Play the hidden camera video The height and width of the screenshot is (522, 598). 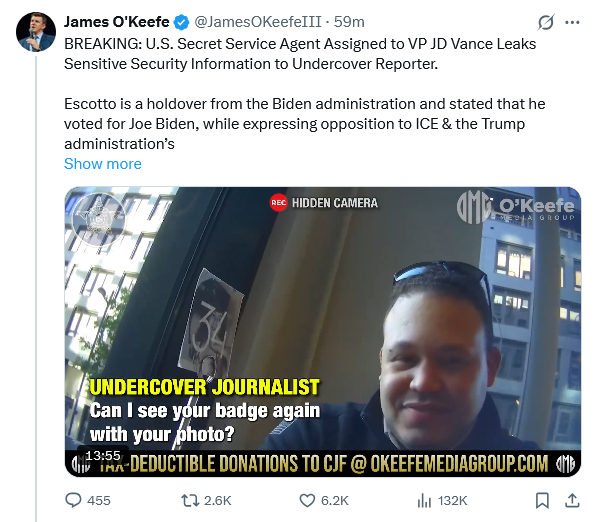(x=323, y=332)
